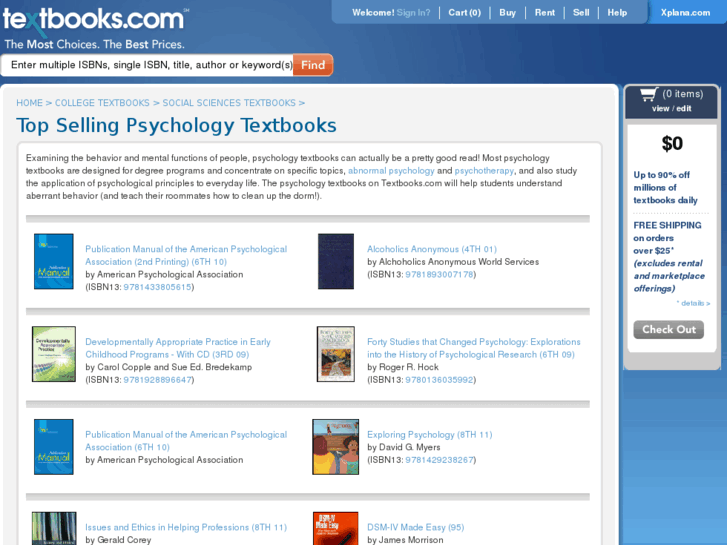Click ISBN 9780136035992 link

pyautogui.click(x=439, y=380)
